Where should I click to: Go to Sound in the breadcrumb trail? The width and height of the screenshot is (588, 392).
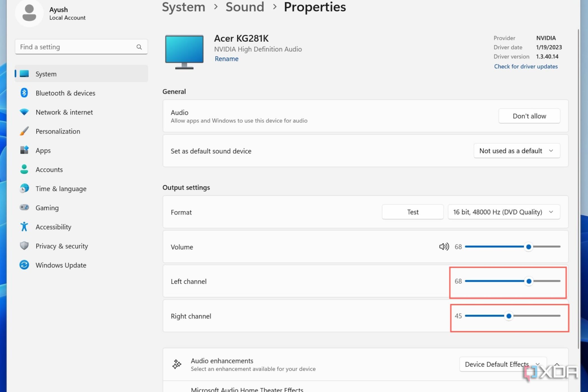click(245, 7)
